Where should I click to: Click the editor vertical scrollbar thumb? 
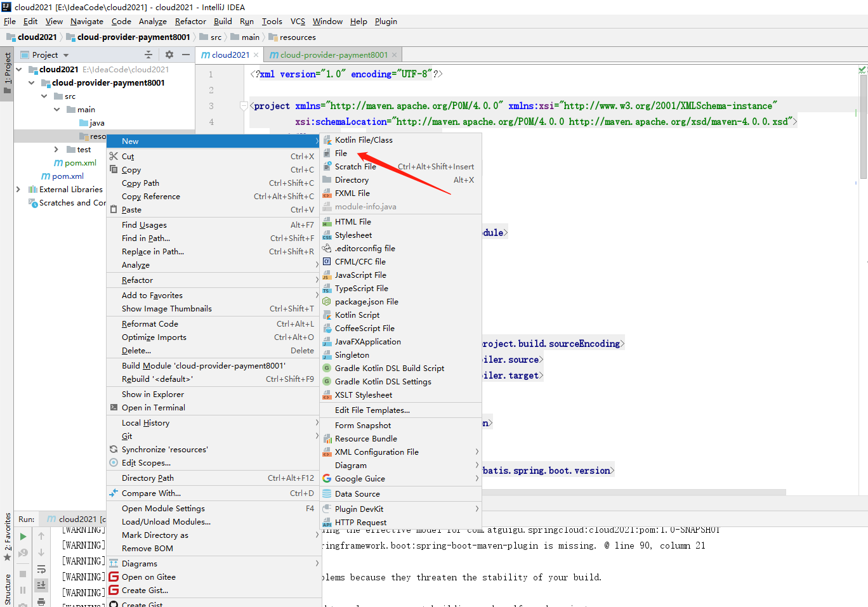pyautogui.click(x=863, y=127)
